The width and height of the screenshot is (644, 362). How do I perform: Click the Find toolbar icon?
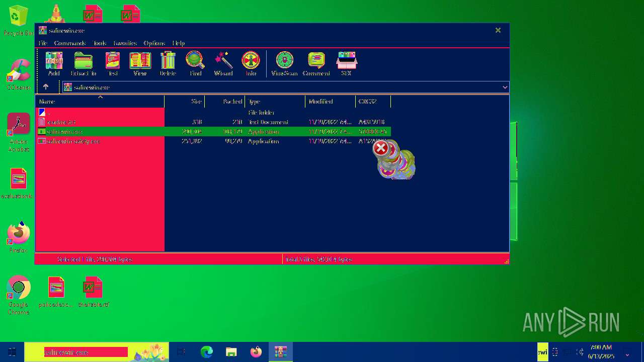click(x=195, y=63)
